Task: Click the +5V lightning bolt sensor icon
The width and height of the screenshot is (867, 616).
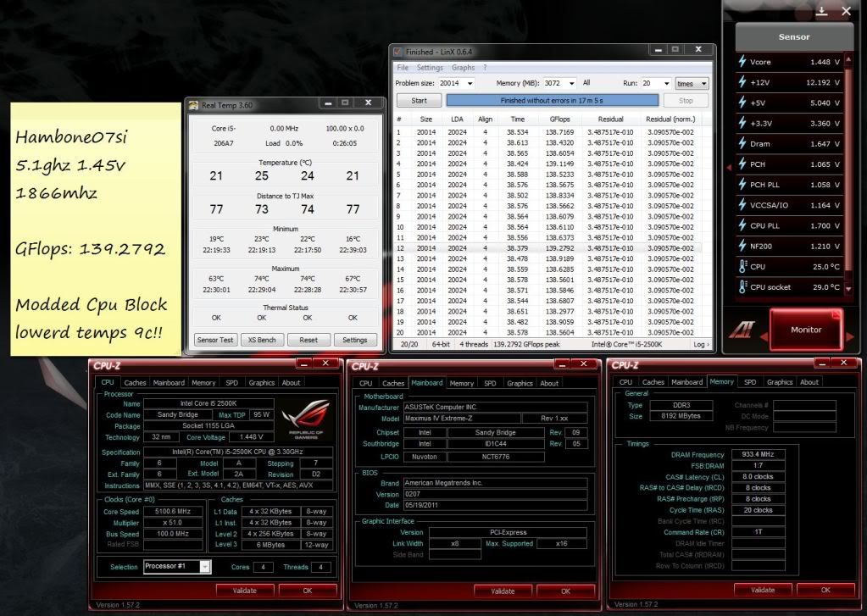Action: pos(742,103)
